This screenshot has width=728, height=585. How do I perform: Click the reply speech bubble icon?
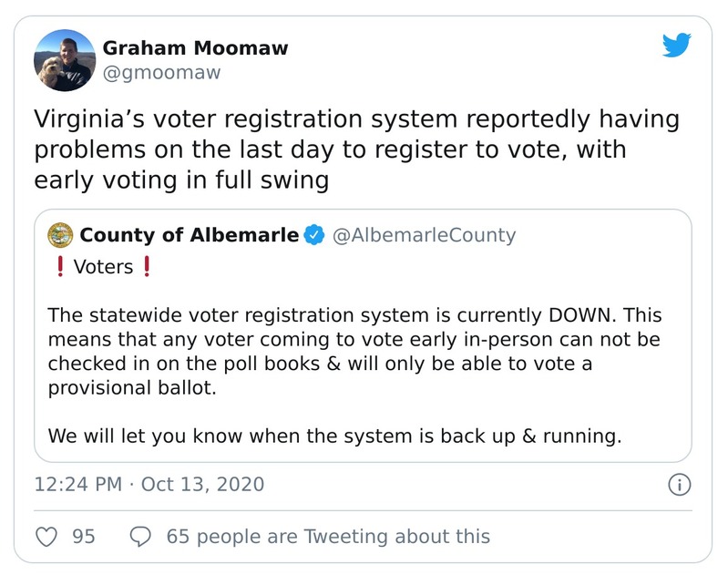click(x=140, y=537)
